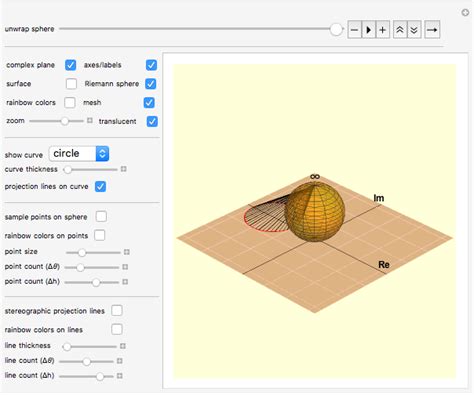Enable sample points on sphere

(x=101, y=216)
